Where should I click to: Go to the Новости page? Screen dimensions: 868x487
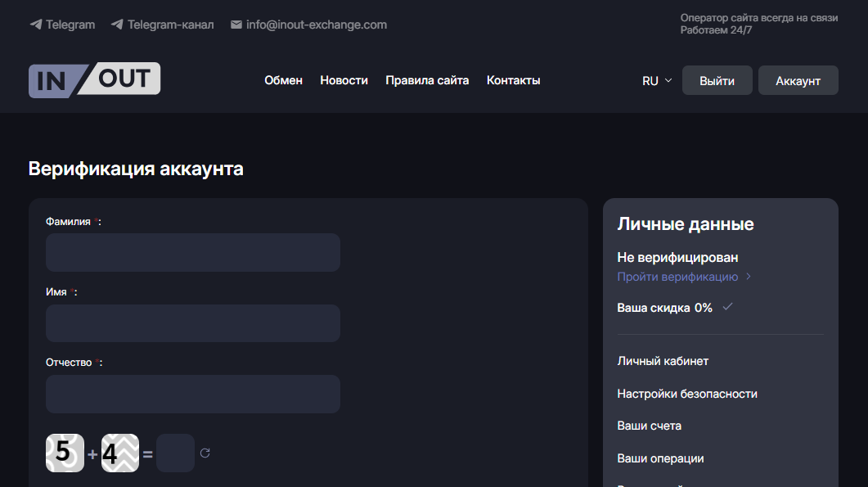[x=344, y=80]
